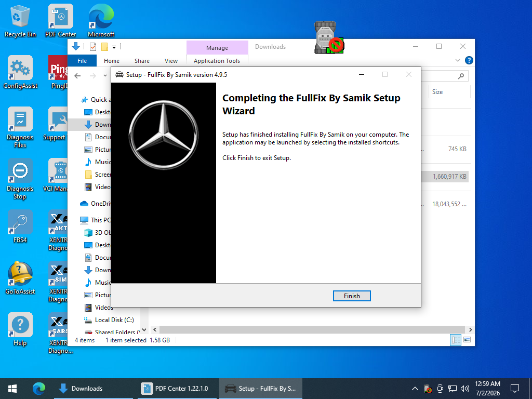Open Help desktop shortcut
Screen dimensions: 532x399
tap(20, 330)
